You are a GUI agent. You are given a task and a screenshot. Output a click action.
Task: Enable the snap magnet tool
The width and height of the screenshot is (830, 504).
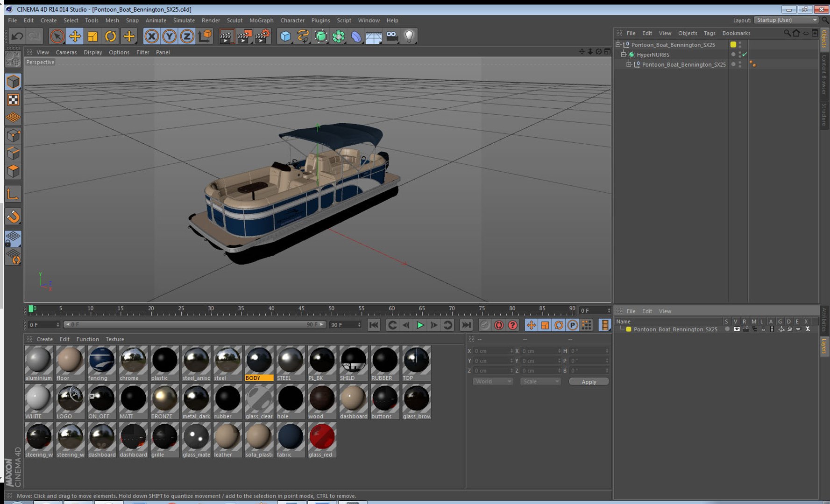coord(13,216)
